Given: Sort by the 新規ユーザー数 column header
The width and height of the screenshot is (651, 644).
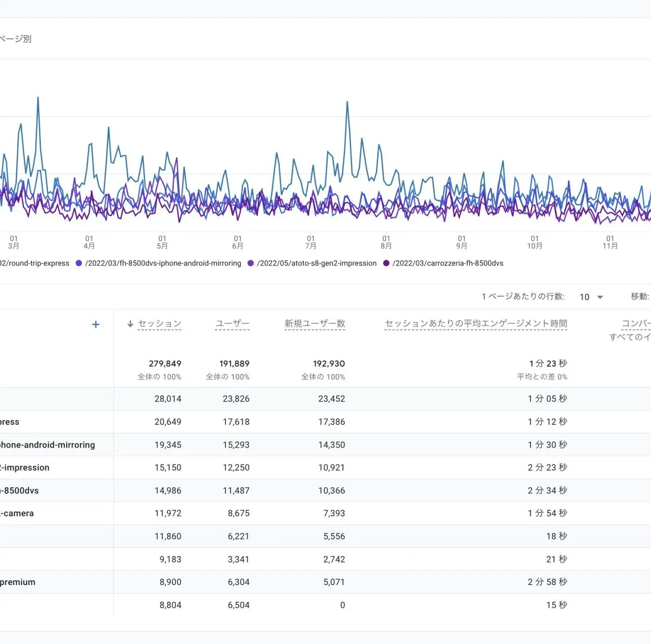Looking at the screenshot, I should [315, 324].
